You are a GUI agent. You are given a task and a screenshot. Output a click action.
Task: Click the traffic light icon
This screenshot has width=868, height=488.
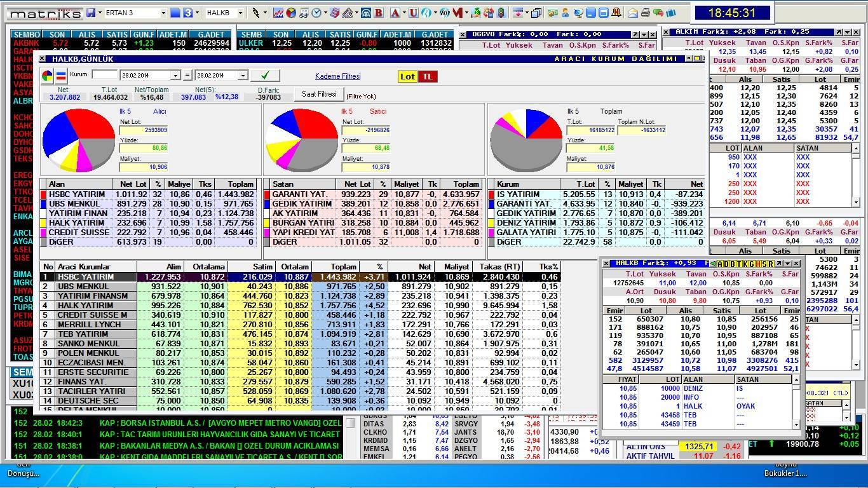[x=501, y=13]
